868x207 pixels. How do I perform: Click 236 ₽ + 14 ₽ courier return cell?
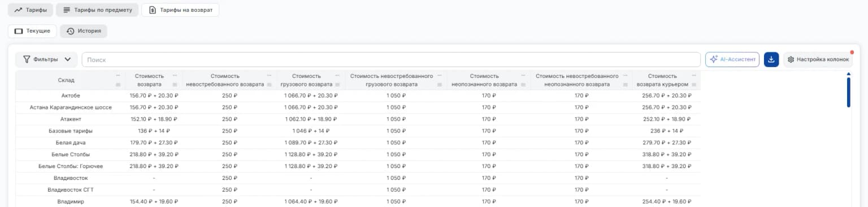pyautogui.click(x=667, y=131)
